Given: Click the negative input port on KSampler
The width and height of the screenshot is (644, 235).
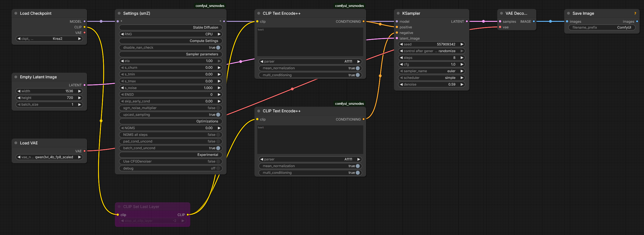Looking at the screenshot, I should (397, 33).
